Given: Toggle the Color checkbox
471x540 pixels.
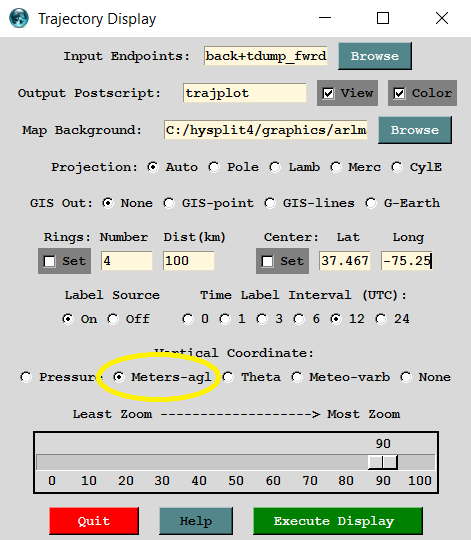Looking at the screenshot, I should pos(422,93).
